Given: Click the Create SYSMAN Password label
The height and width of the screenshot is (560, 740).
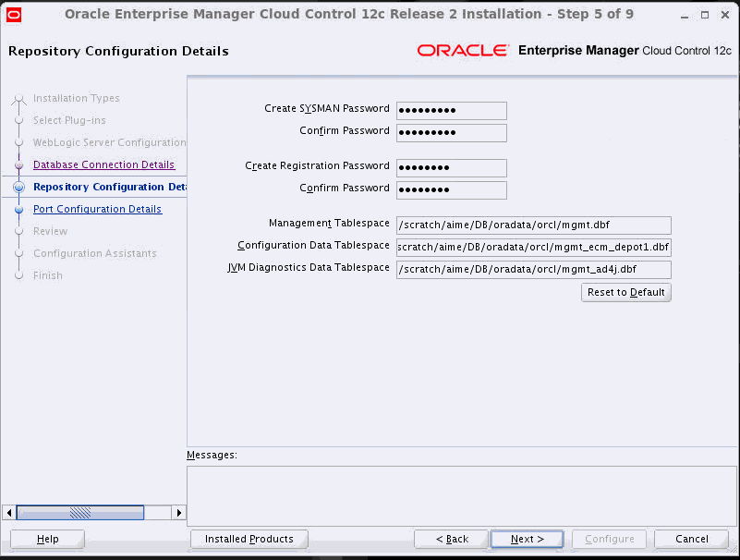Looking at the screenshot, I should pos(327,109).
